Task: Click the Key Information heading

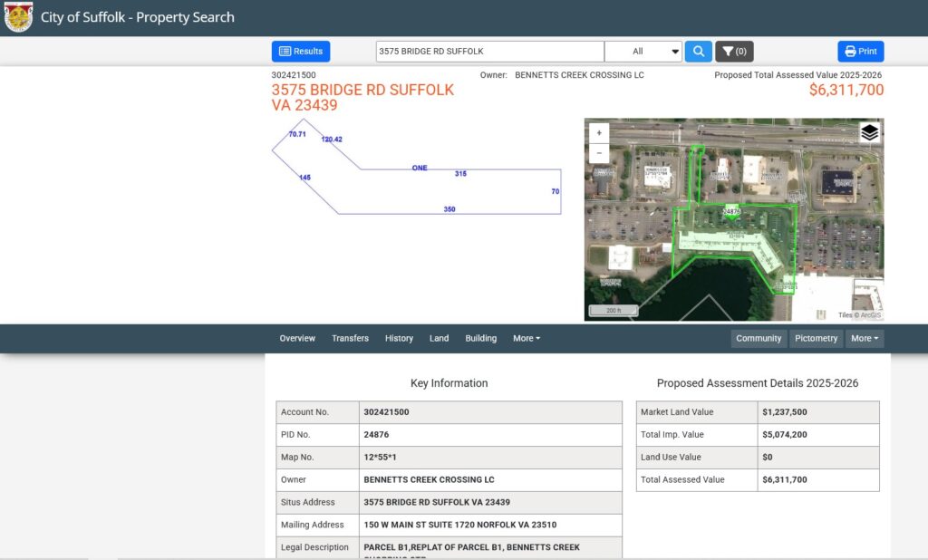Action: tap(449, 383)
